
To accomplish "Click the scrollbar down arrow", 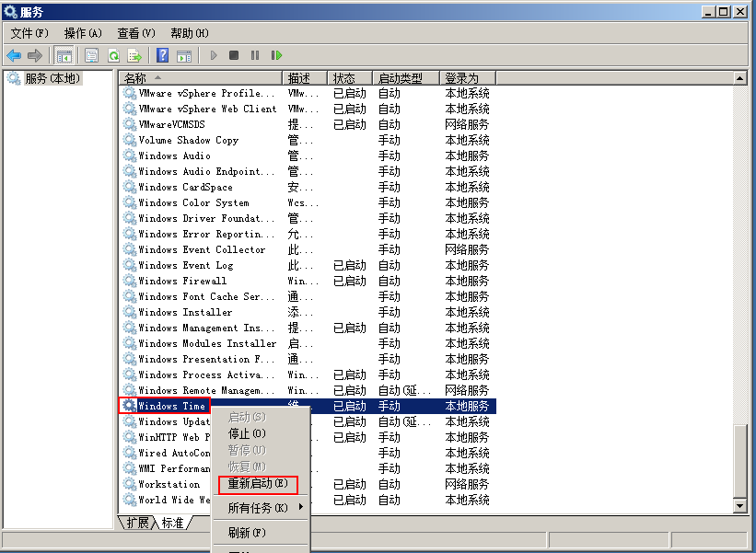I will click(x=739, y=506).
